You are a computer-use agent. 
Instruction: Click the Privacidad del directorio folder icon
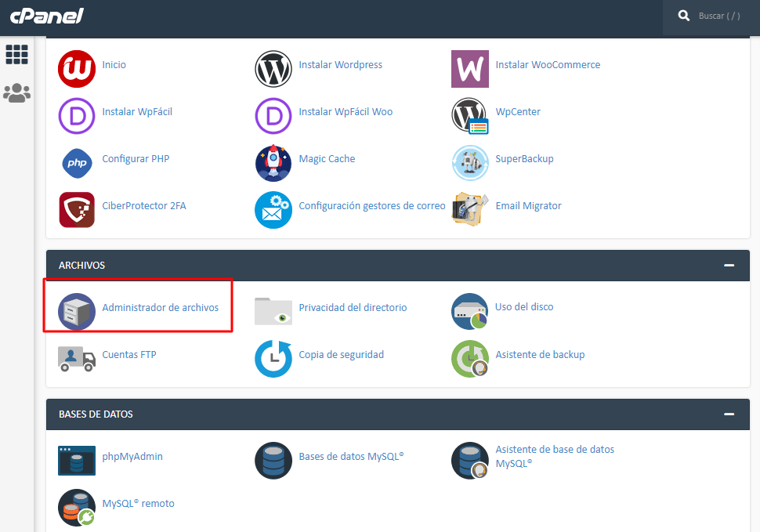click(x=273, y=311)
